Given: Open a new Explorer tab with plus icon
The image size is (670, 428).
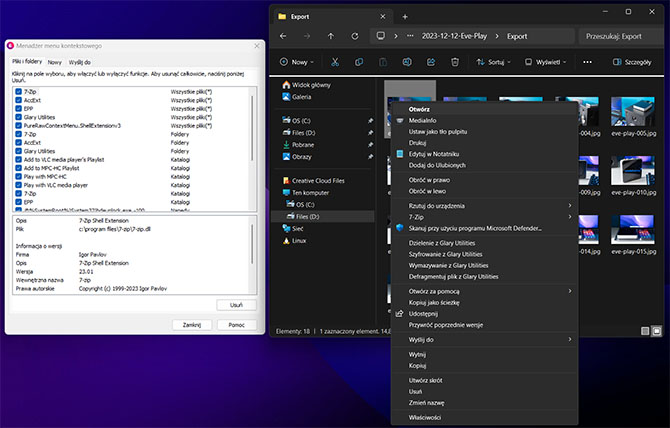Looking at the screenshot, I should 405,17.
